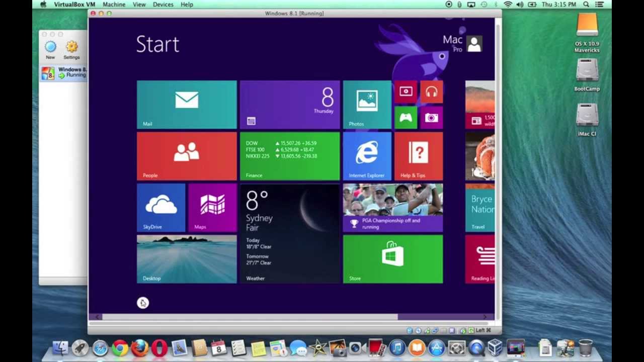The image size is (644, 362).
Task: Open the Maps tile
Action: tap(212, 208)
